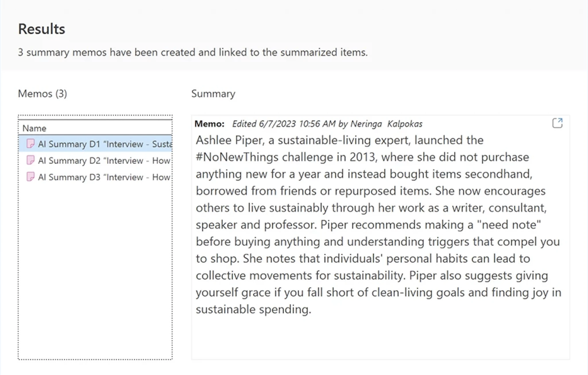The width and height of the screenshot is (588, 375).
Task: Click the Memos (3) label
Action: click(42, 94)
